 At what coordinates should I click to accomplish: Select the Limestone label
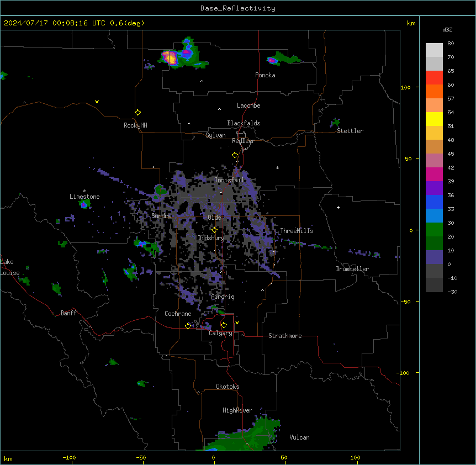(x=84, y=197)
